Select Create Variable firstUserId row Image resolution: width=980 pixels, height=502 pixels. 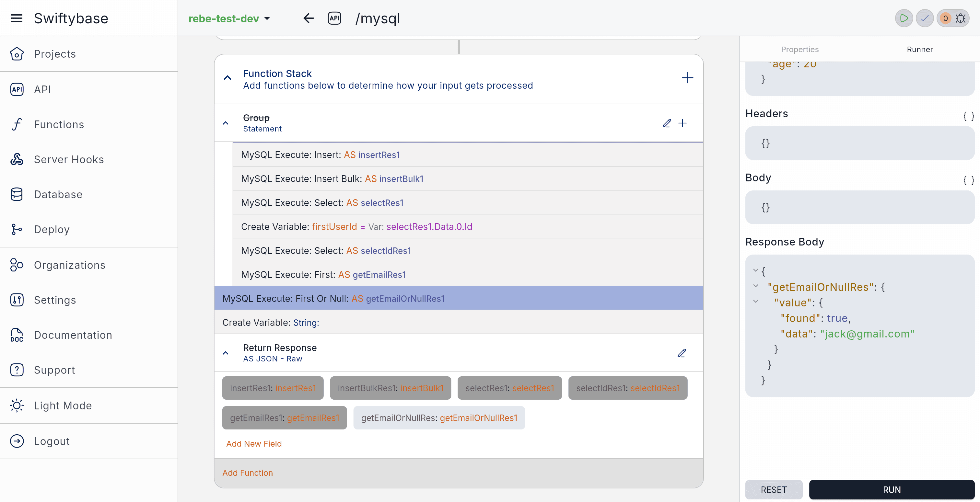[x=468, y=227]
